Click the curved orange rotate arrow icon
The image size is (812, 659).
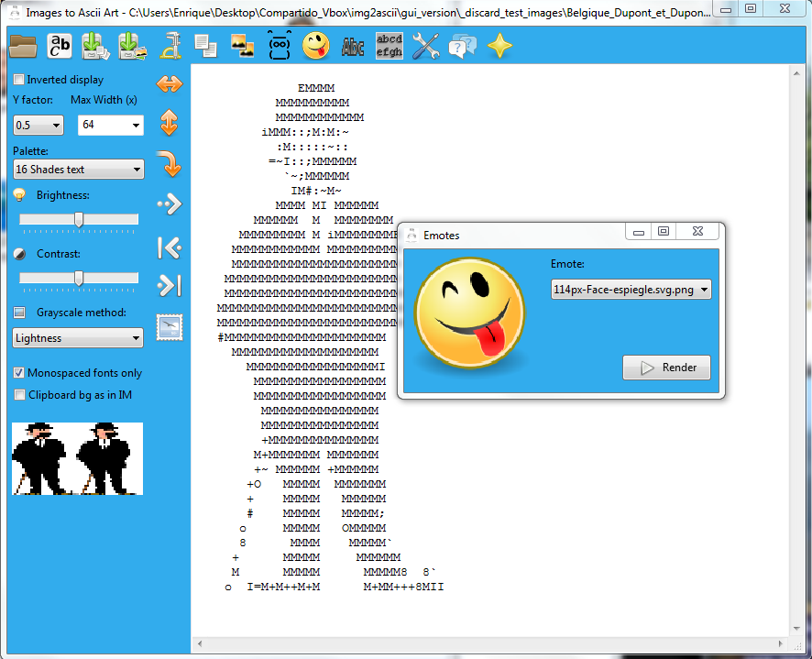click(170, 163)
